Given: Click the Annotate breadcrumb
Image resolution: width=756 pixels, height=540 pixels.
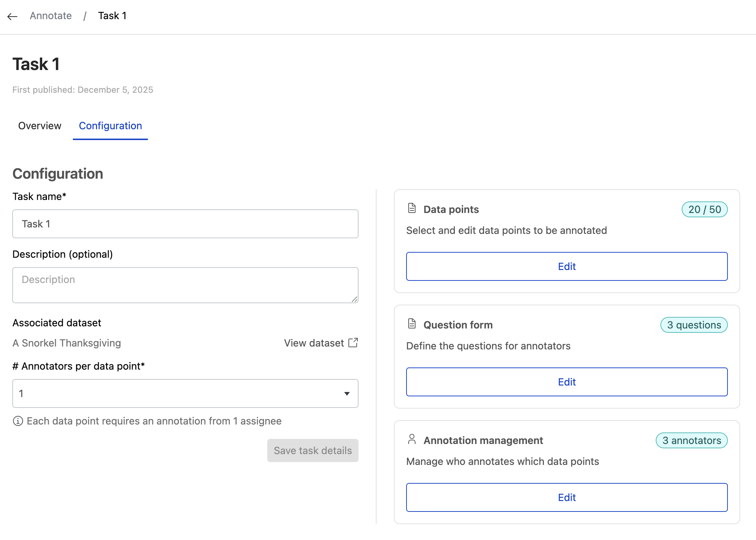Looking at the screenshot, I should [x=50, y=16].
